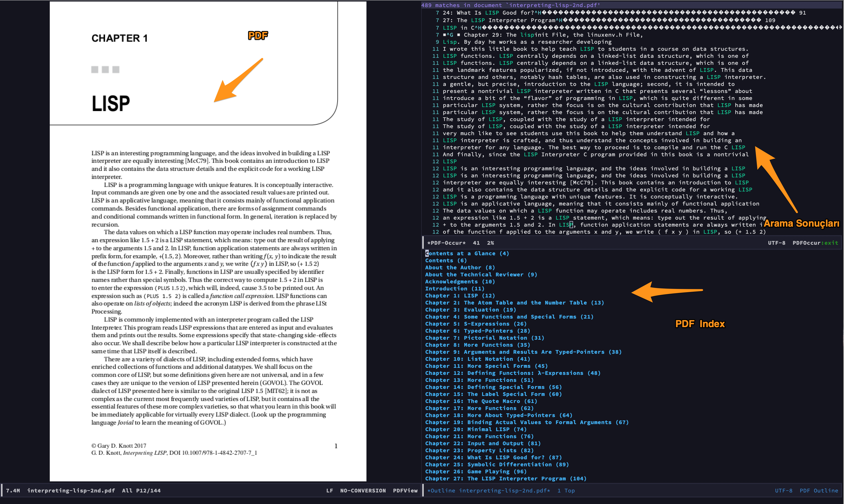Select 'Chapter 21: More Functions (76)'
This screenshot has height=504, width=844.
click(479, 437)
